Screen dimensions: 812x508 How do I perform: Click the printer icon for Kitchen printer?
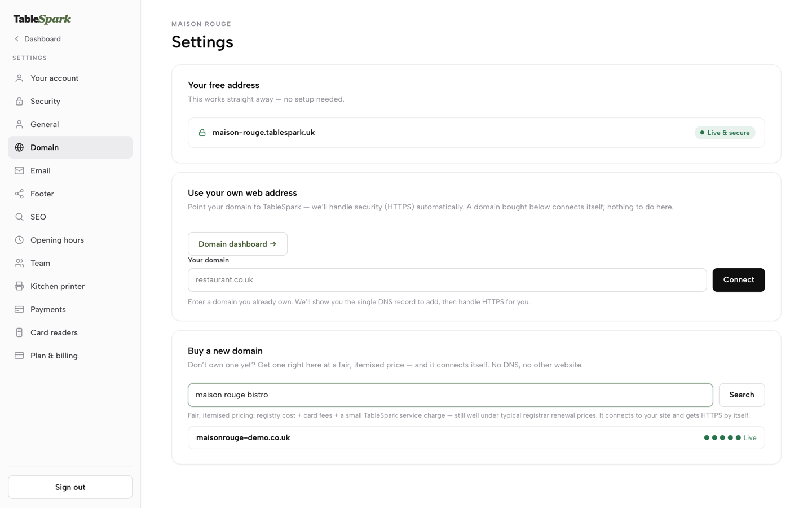pyautogui.click(x=19, y=287)
